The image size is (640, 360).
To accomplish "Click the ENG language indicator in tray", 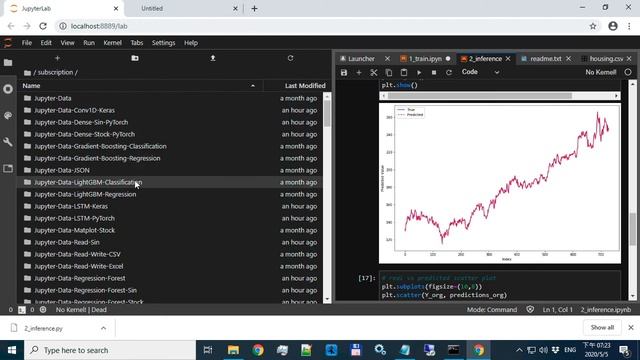I will pos(570,350).
